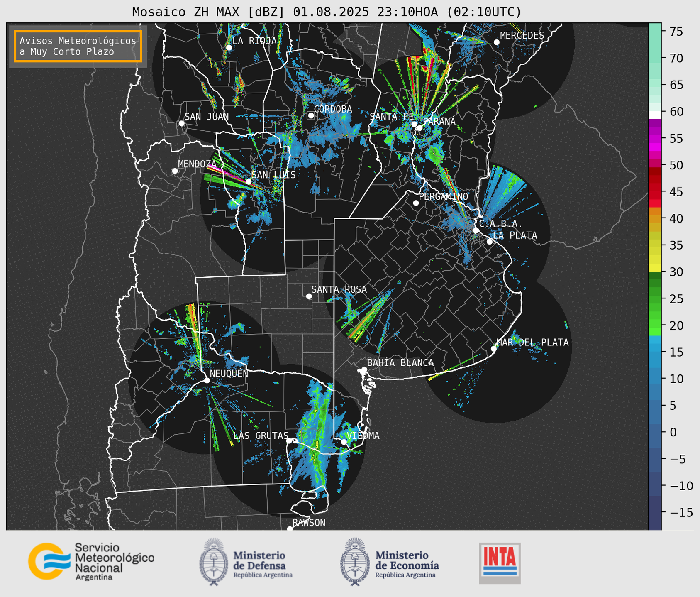Viewport: 700px width, 597px height.
Task: Click the white 60 dBZ band on colorbar
Action: tap(654, 115)
